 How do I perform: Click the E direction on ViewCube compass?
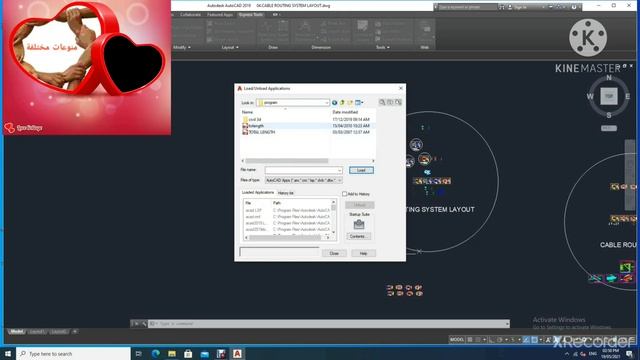(x=627, y=97)
